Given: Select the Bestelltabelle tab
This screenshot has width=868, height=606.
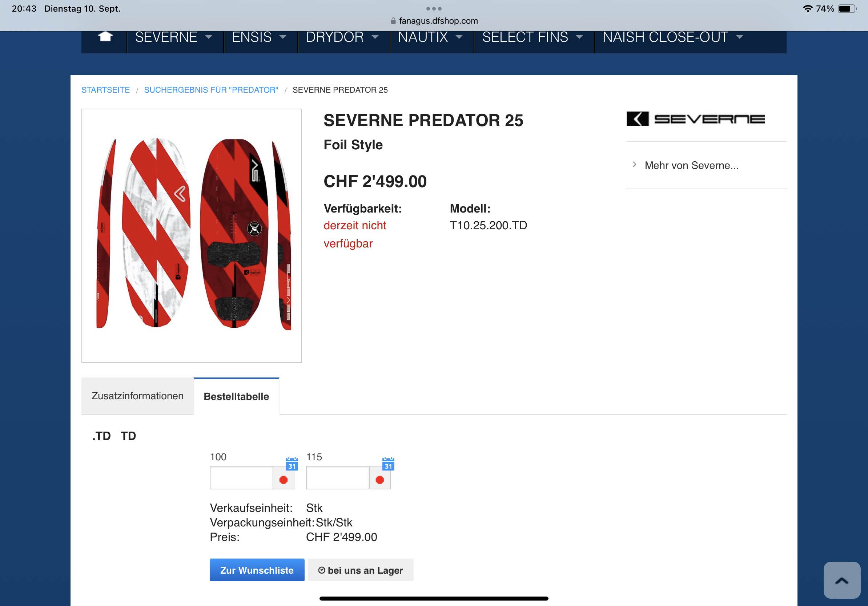Looking at the screenshot, I should (237, 396).
